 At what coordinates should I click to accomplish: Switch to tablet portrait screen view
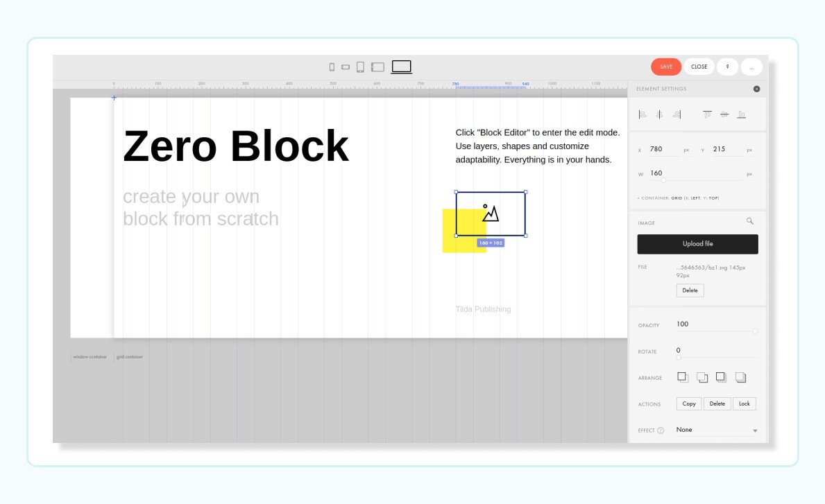click(360, 67)
